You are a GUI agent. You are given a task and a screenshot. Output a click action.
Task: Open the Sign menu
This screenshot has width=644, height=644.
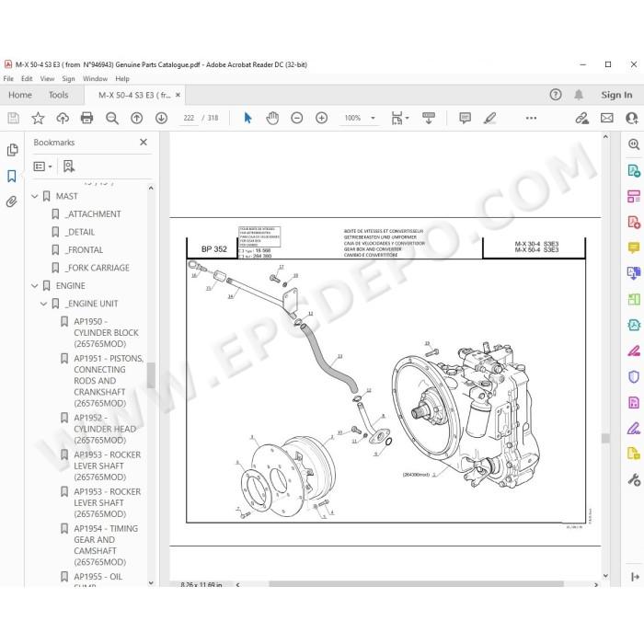(68, 78)
